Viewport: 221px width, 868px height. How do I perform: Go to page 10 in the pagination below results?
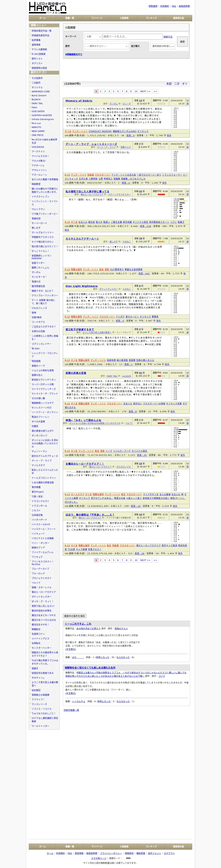click(136, 560)
